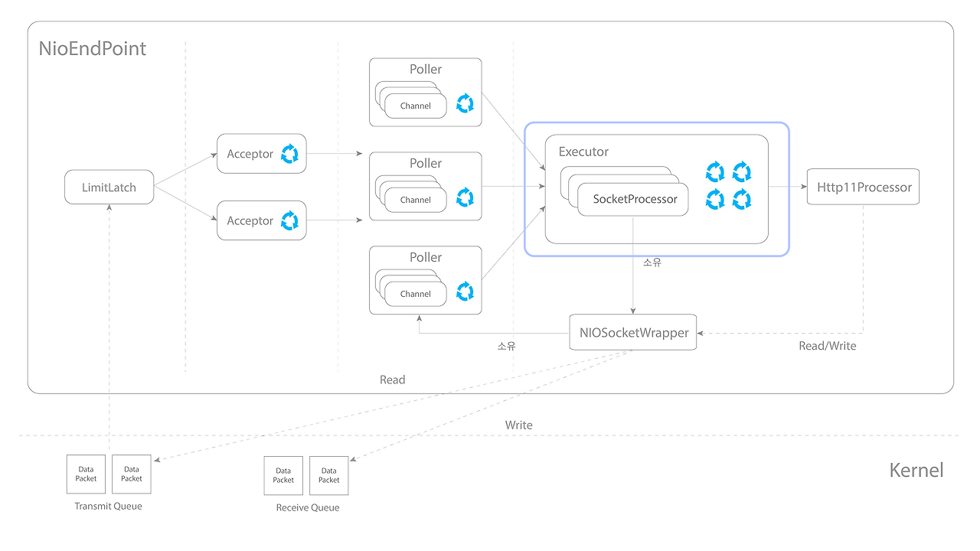980x551 pixels.
Task: Click the standalone Read label
Action: coord(393,380)
